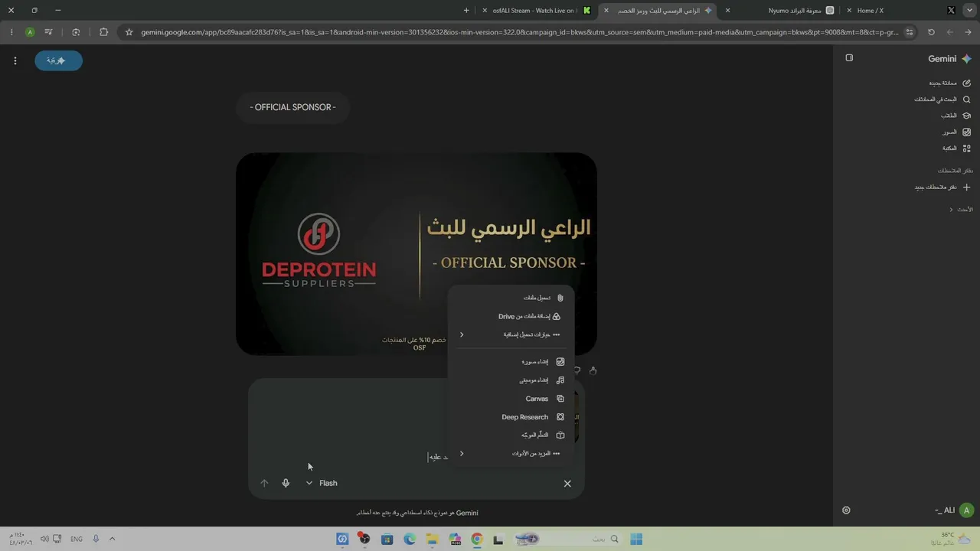Image resolution: width=980 pixels, height=551 pixels.
Task: Expand more tools (المزيد من الأدوات) submenu
Action: click(x=511, y=453)
